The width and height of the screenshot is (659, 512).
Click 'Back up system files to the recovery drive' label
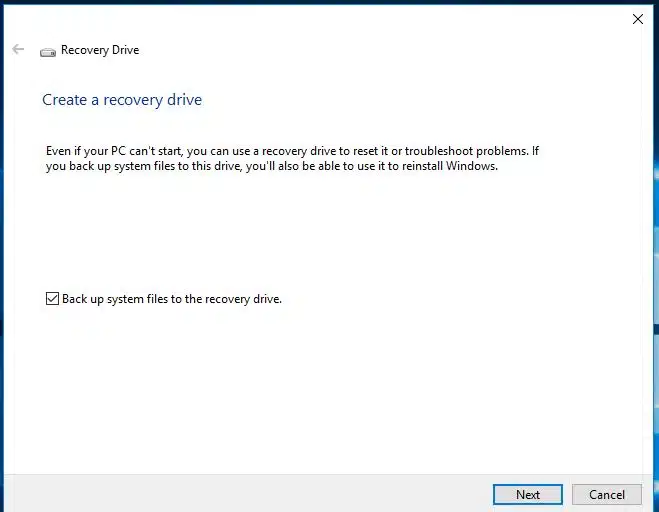[x=172, y=299]
